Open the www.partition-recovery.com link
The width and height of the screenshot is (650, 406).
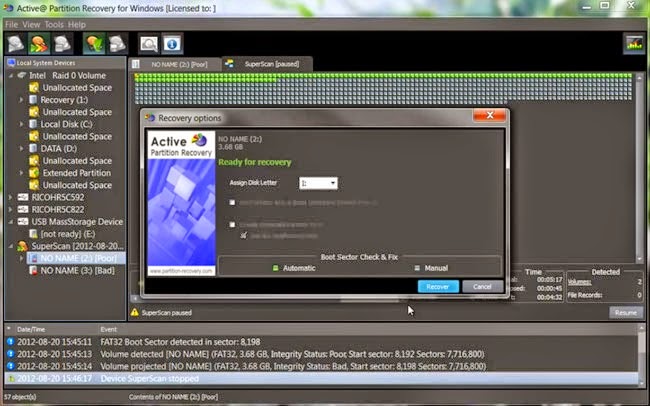(181, 271)
